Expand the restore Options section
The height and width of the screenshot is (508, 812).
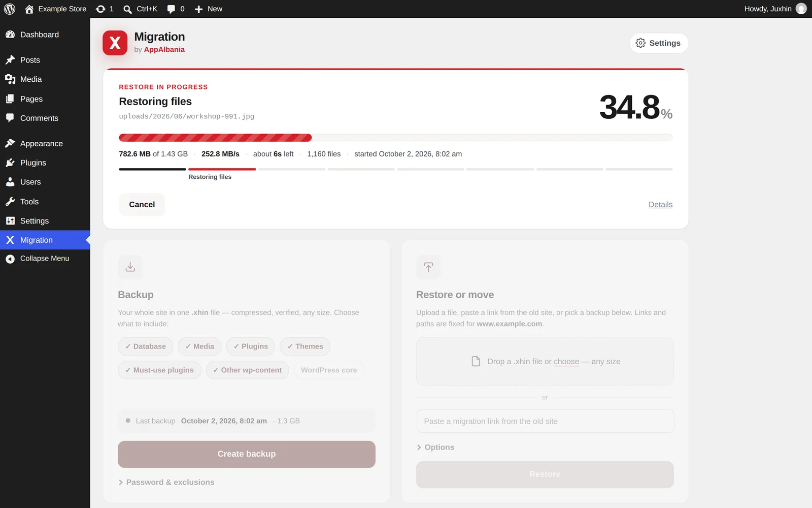pyautogui.click(x=435, y=447)
